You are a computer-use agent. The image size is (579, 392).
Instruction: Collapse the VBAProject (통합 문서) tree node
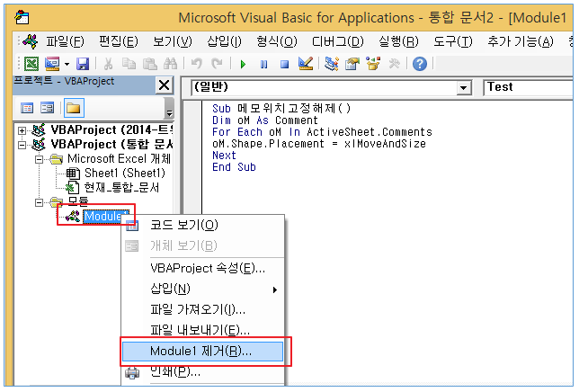(22, 145)
